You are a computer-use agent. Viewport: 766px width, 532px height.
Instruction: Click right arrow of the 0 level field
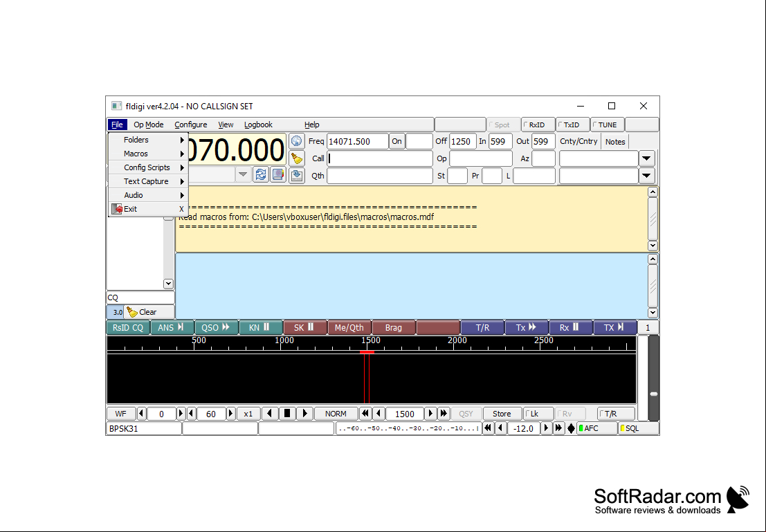pos(181,413)
